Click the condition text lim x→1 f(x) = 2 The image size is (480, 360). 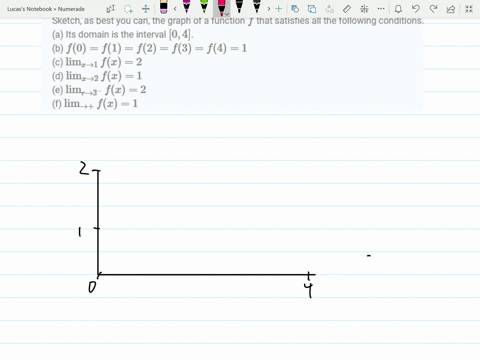point(104,62)
